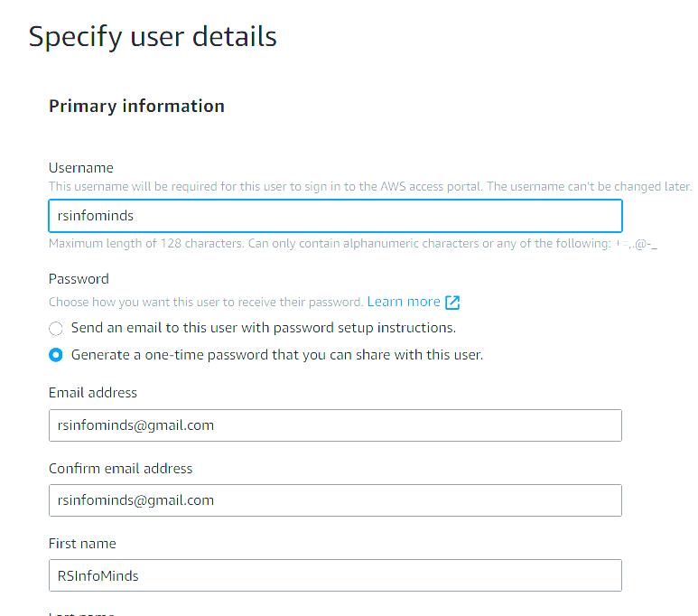The height and width of the screenshot is (616, 698).
Task: Select the generate one-time password radio
Action: pyautogui.click(x=56, y=355)
